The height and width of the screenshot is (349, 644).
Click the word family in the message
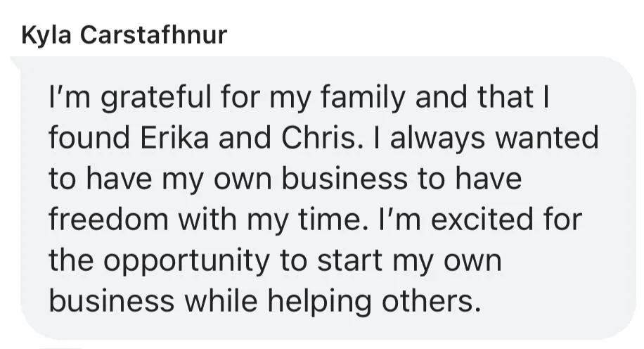click(362, 99)
